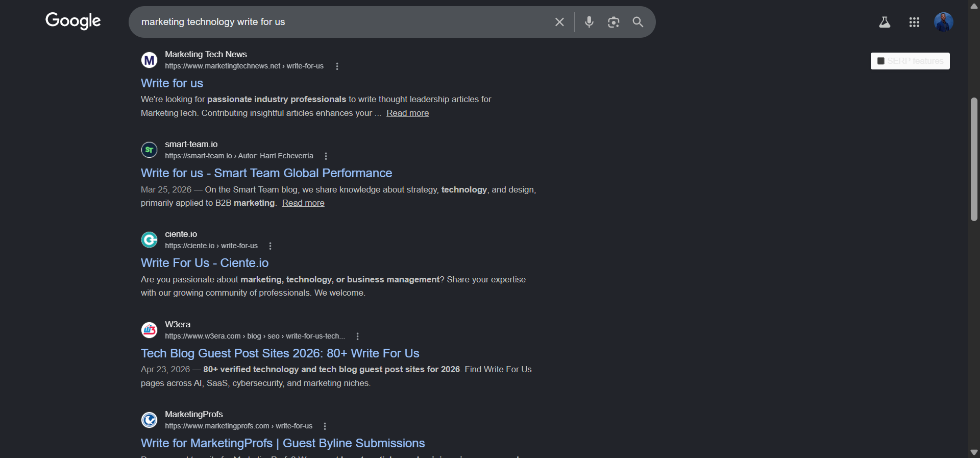Click Read more under MarketingTech snippet
This screenshot has width=980, height=458.
coord(407,113)
